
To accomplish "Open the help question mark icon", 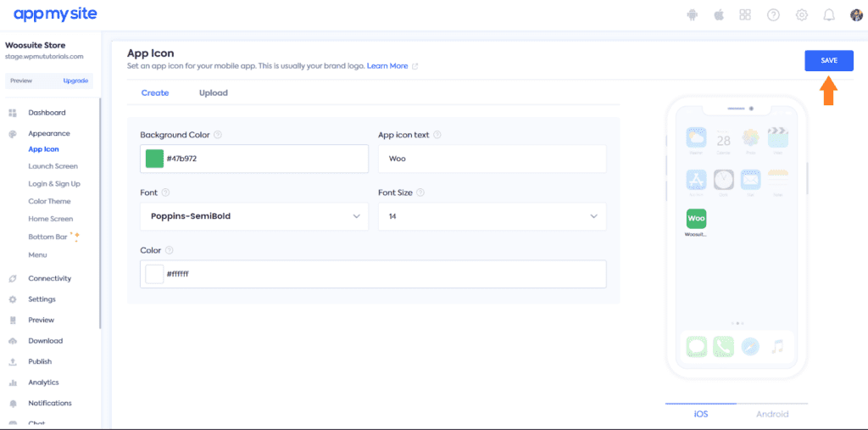I will coord(773,15).
